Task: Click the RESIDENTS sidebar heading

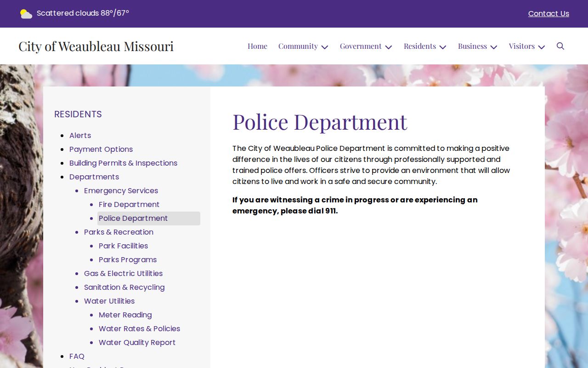Action: pos(78,114)
